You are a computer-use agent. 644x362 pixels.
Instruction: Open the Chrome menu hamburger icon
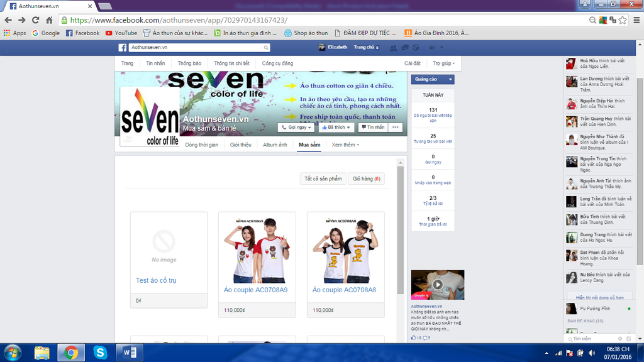[x=636, y=20]
